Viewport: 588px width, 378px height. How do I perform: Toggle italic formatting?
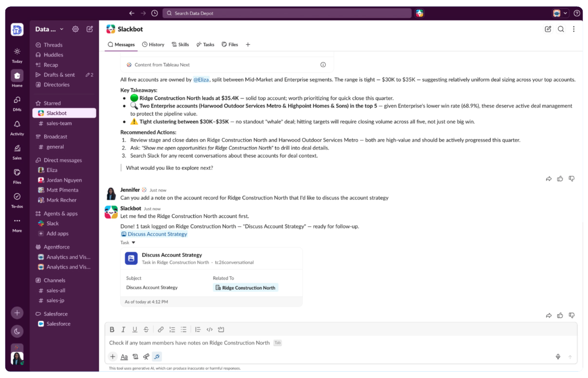tap(124, 329)
